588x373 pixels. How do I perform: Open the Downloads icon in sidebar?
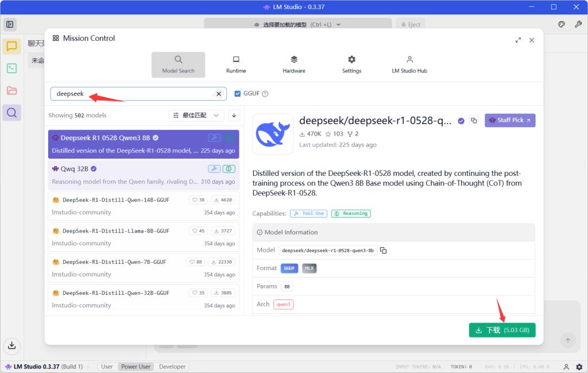click(11, 345)
